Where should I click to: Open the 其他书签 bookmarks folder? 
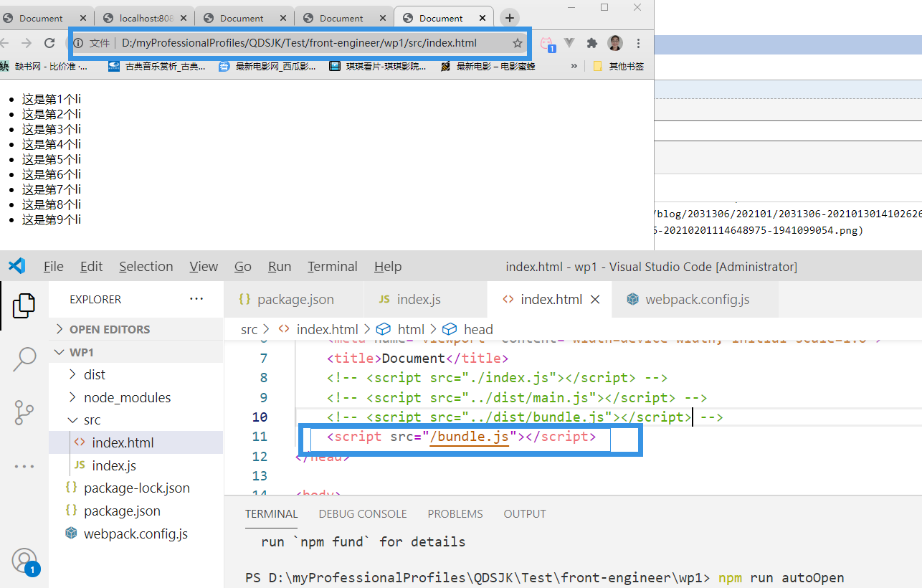(x=618, y=66)
